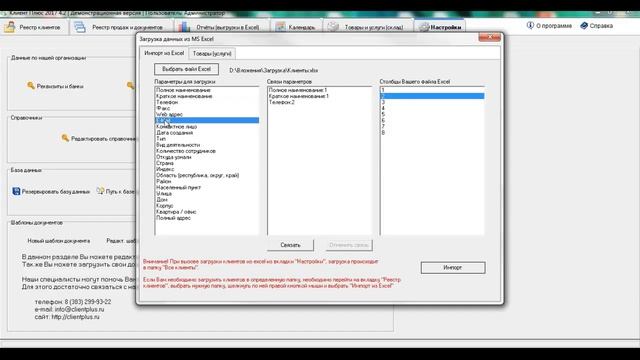The width and height of the screenshot is (640, 360).
Task: Click the Реквизиты и банки key icon
Action: pyautogui.click(x=31, y=86)
